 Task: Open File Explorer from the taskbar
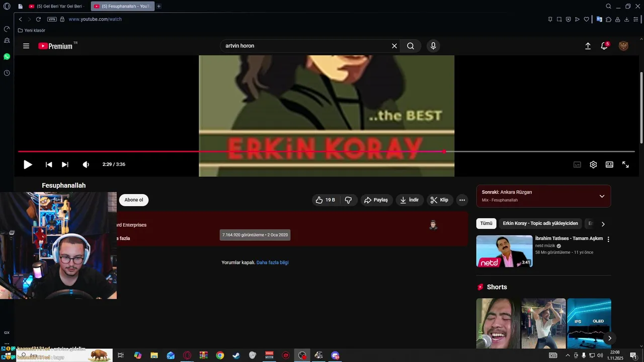point(154,355)
